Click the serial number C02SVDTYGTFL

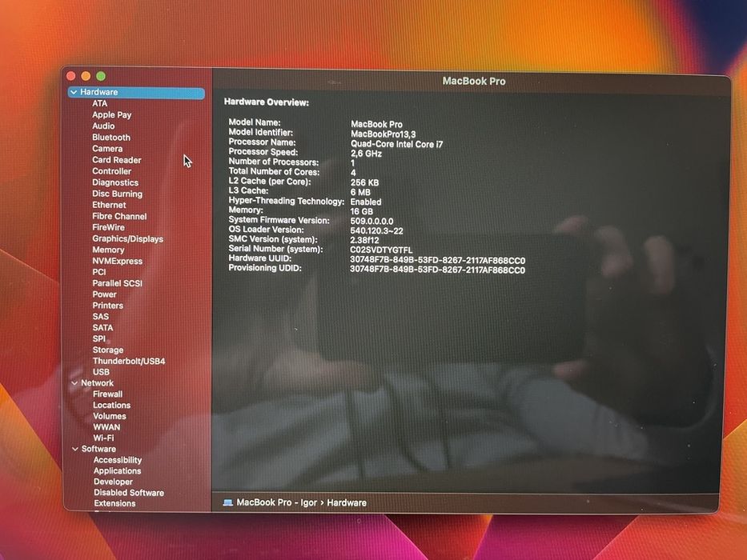381,250
